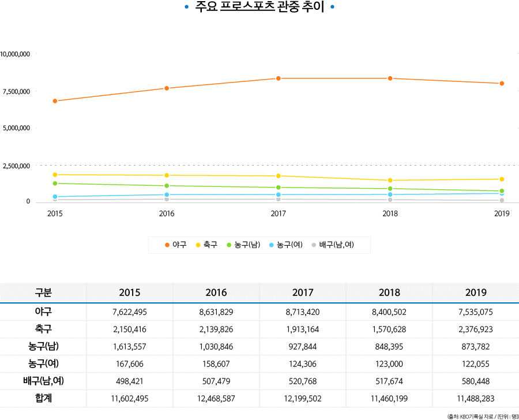Select the orange 야구 data point for 2015

[x=55, y=101]
